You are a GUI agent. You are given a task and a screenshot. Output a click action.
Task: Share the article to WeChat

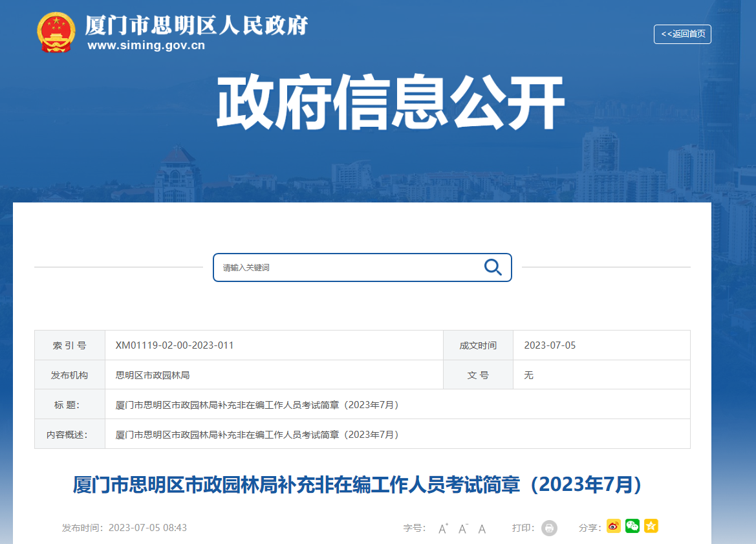click(632, 526)
